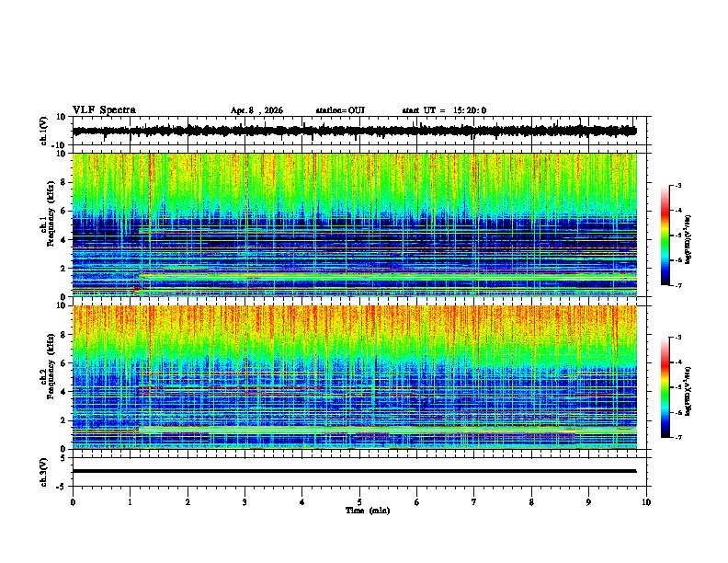Click the "-3" label on ch.2 color scale
Screen dimensions: 728x563
click(x=678, y=338)
